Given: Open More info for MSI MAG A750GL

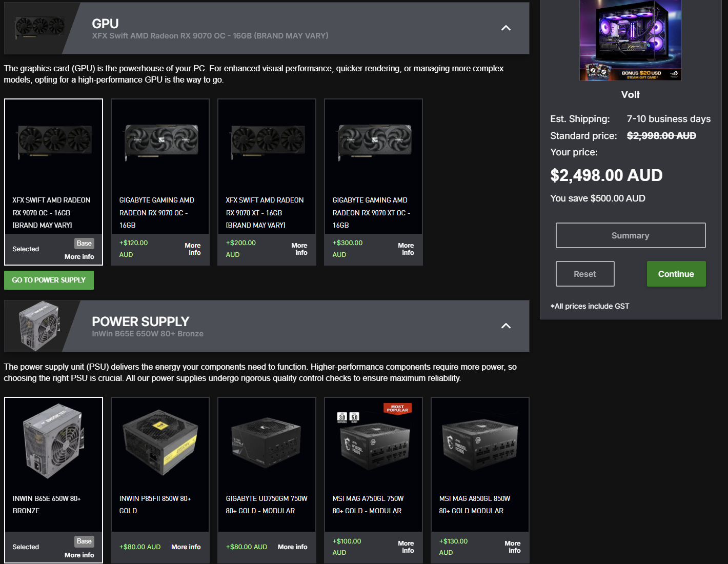Looking at the screenshot, I should click(x=407, y=547).
